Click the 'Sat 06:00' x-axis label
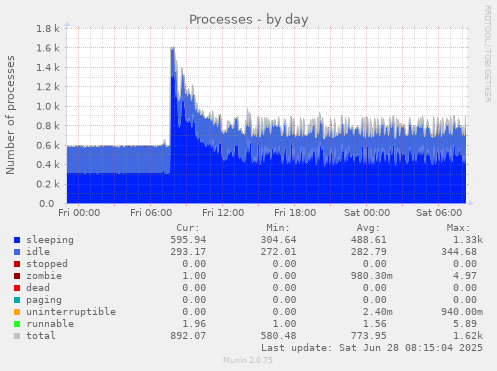 [439, 213]
